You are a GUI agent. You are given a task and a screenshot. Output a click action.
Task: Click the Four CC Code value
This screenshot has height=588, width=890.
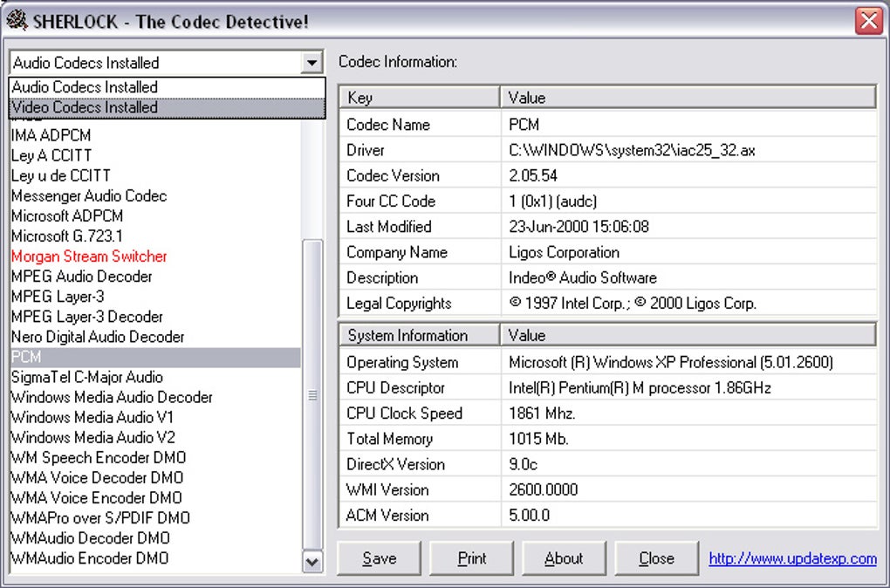553,202
